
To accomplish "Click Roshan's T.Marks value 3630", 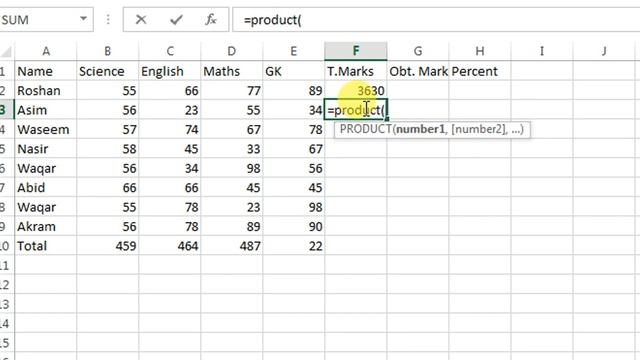I will click(x=356, y=91).
